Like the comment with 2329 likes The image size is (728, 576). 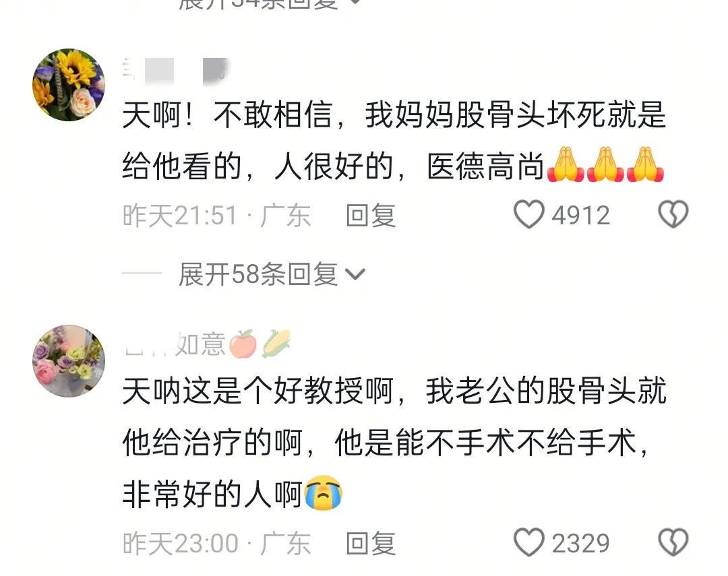(x=528, y=542)
